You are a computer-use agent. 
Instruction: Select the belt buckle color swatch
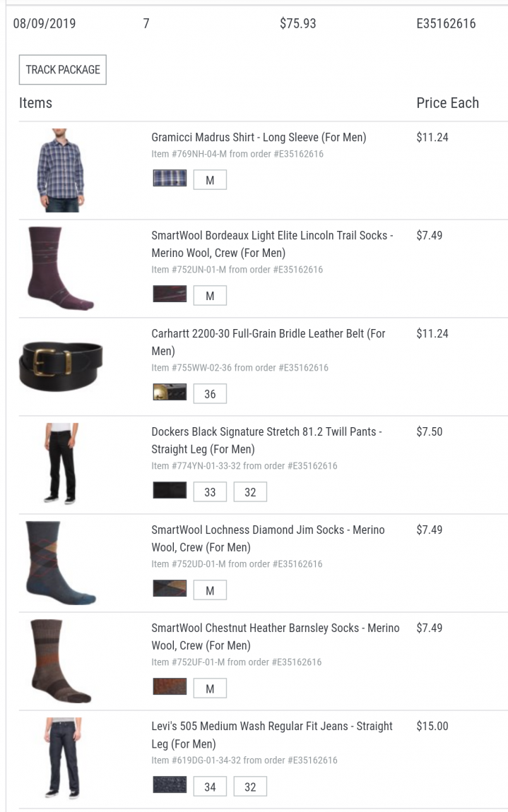pos(170,392)
